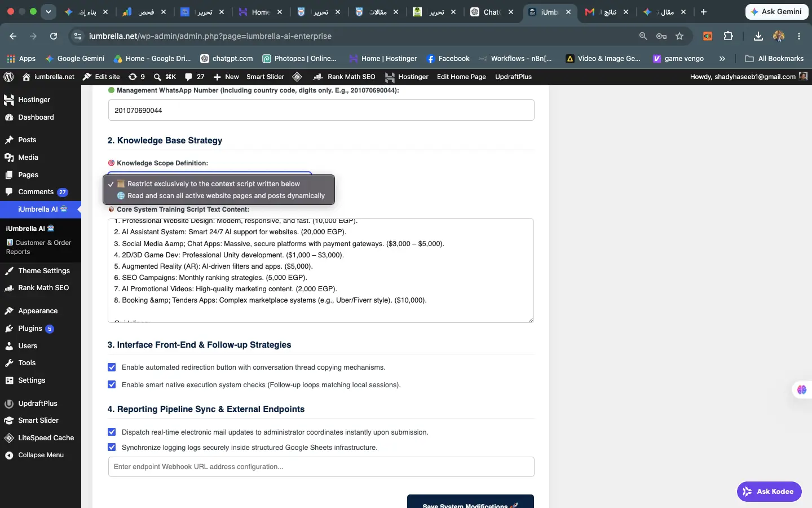Open updates counter showing 9 in admin bar
Image resolution: width=812 pixels, height=508 pixels.
[x=136, y=77]
